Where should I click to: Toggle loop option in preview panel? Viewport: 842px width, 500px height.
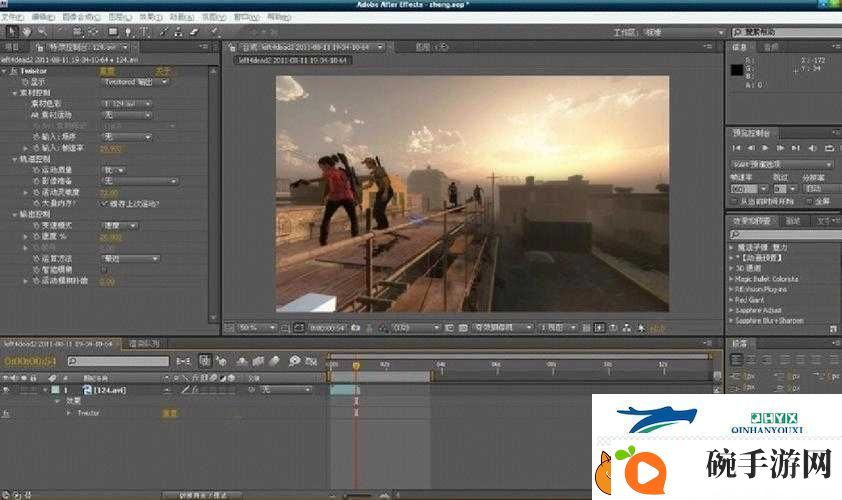click(830, 148)
